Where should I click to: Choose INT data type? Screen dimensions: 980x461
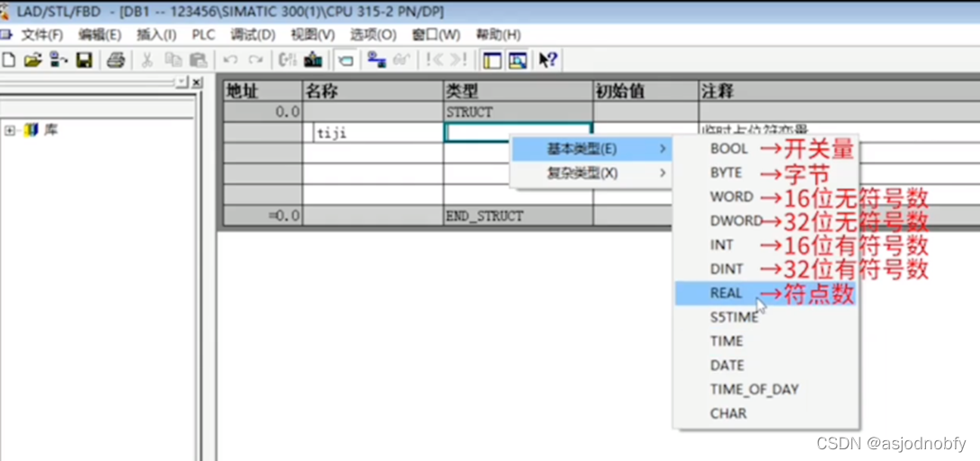pos(722,244)
